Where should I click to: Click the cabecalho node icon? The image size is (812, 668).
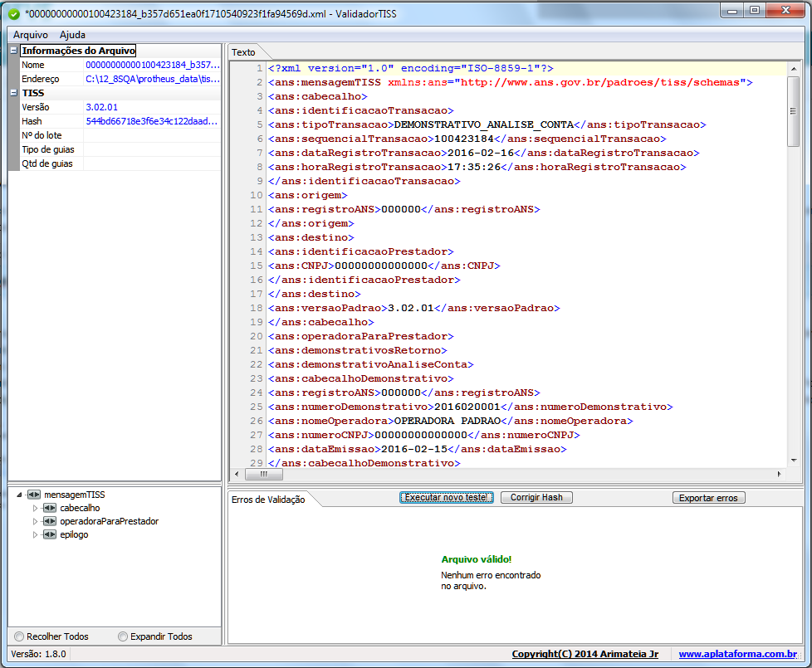point(50,508)
